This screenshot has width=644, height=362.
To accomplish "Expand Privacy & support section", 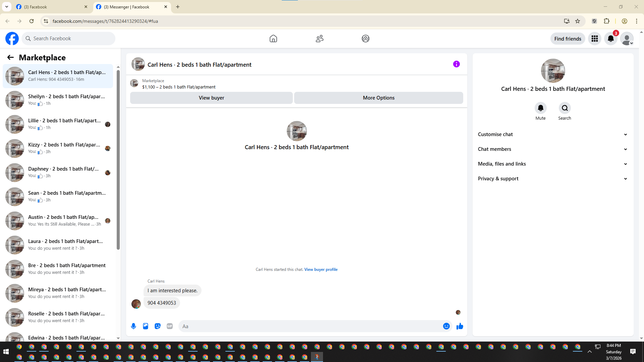I will [553, 179].
